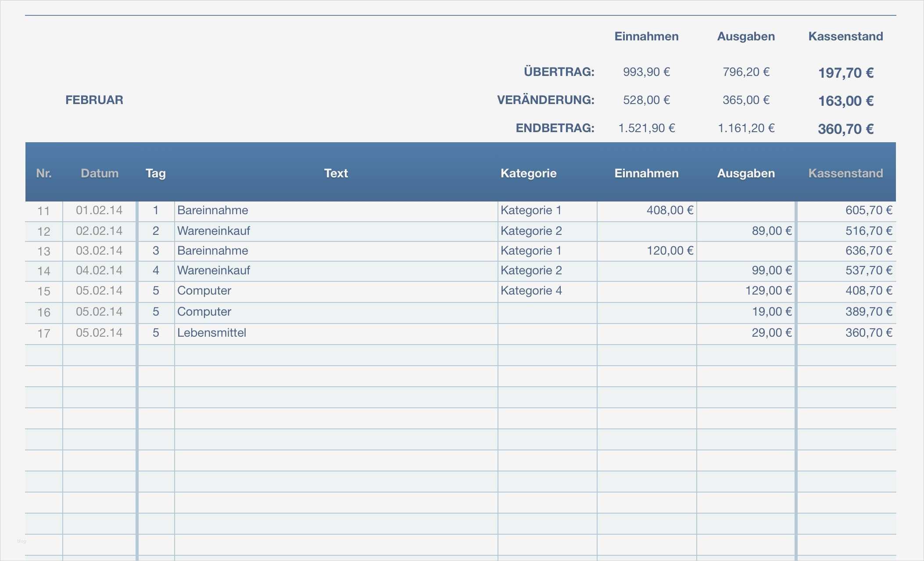Click the Nr. column header

44,173
